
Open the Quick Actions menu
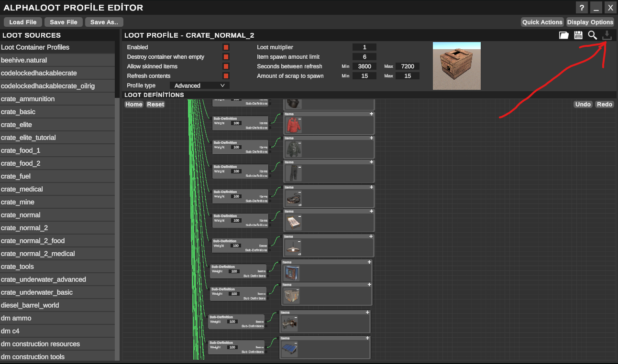[x=542, y=22]
